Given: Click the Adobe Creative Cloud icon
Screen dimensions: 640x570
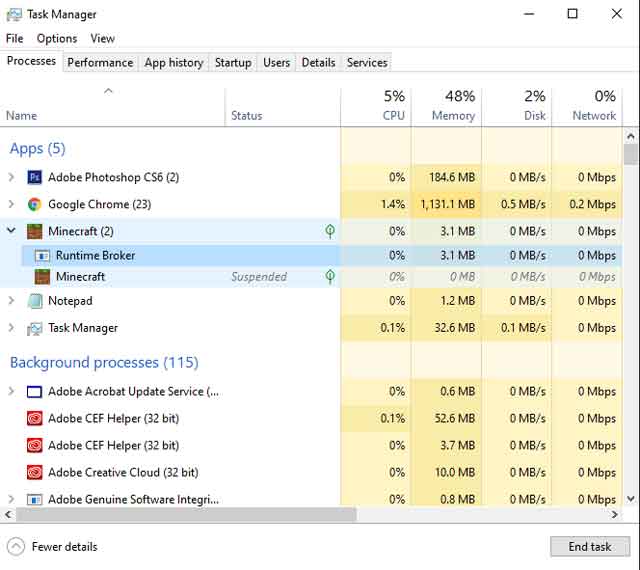Looking at the screenshot, I should 34,472.
